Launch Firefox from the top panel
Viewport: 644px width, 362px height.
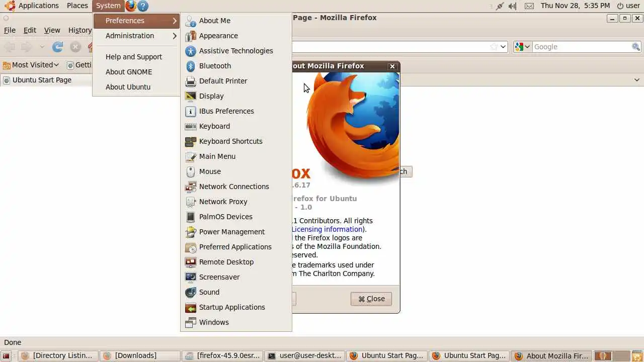pyautogui.click(x=131, y=6)
